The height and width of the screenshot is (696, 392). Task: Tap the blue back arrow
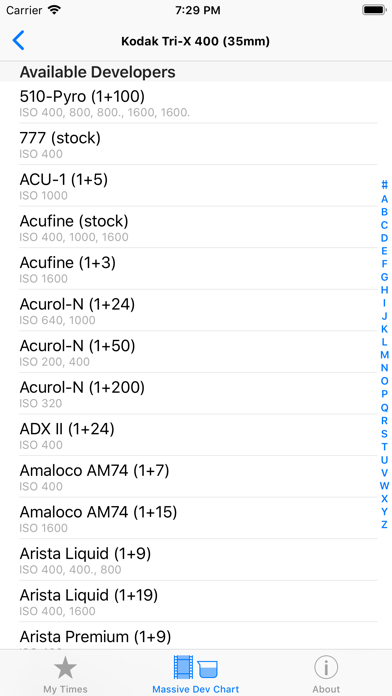point(18,41)
